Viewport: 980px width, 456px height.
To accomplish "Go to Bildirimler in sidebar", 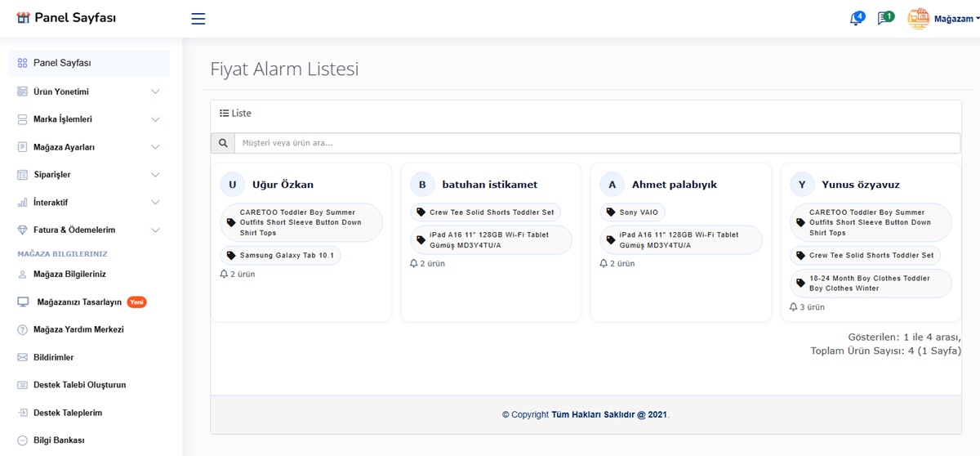I will 53,357.
